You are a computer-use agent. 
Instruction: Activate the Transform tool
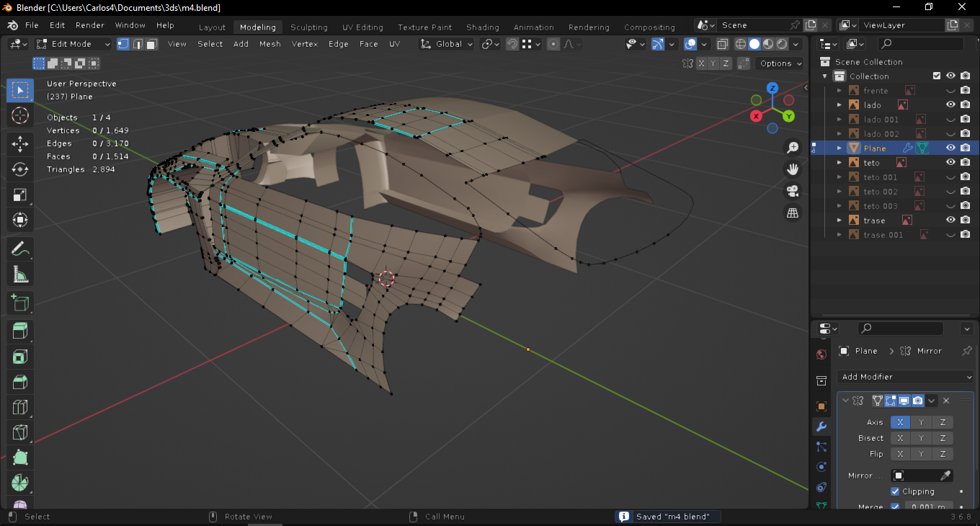pos(20,220)
